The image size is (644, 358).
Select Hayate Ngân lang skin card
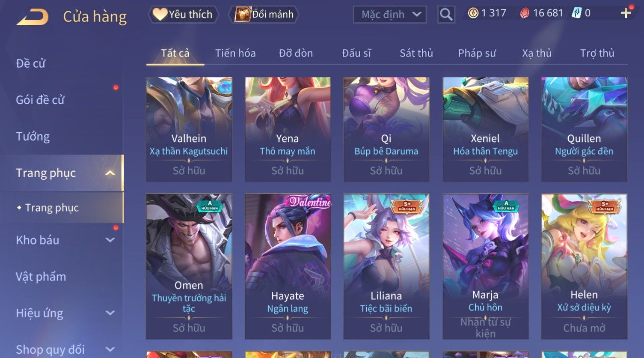(288, 266)
